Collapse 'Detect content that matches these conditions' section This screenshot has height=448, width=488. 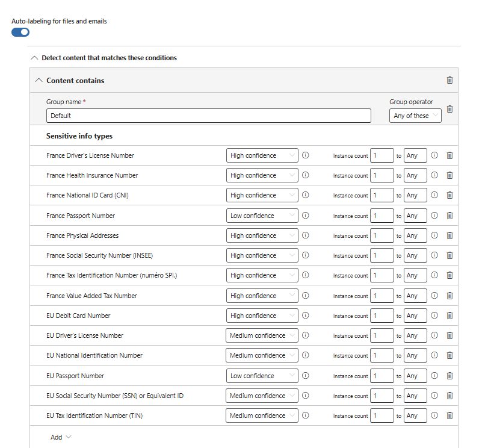coord(34,58)
